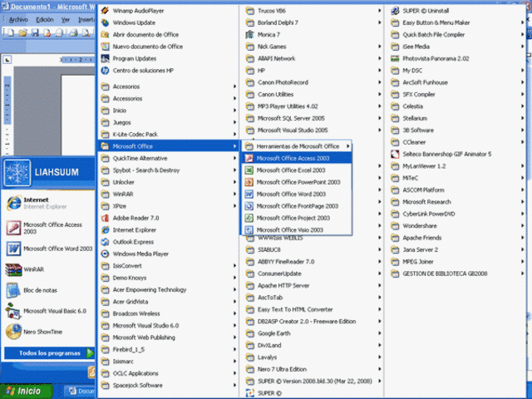The image size is (532, 399).
Task: Launch Outlook Express
Action: click(168, 242)
